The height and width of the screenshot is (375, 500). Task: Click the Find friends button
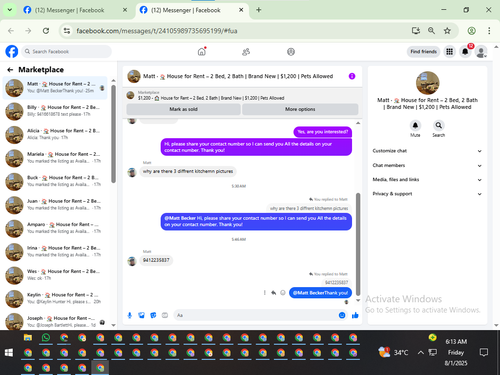click(423, 52)
